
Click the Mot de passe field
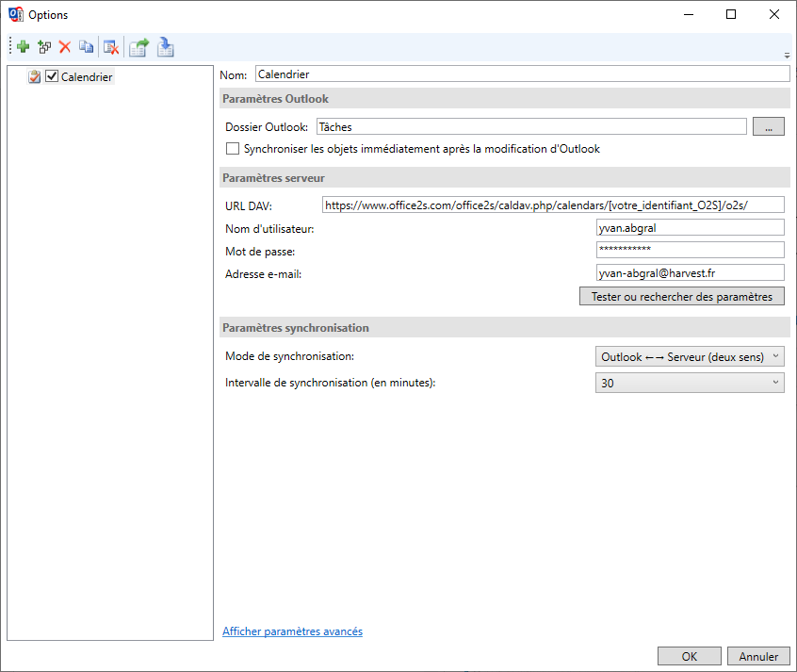[690, 250]
